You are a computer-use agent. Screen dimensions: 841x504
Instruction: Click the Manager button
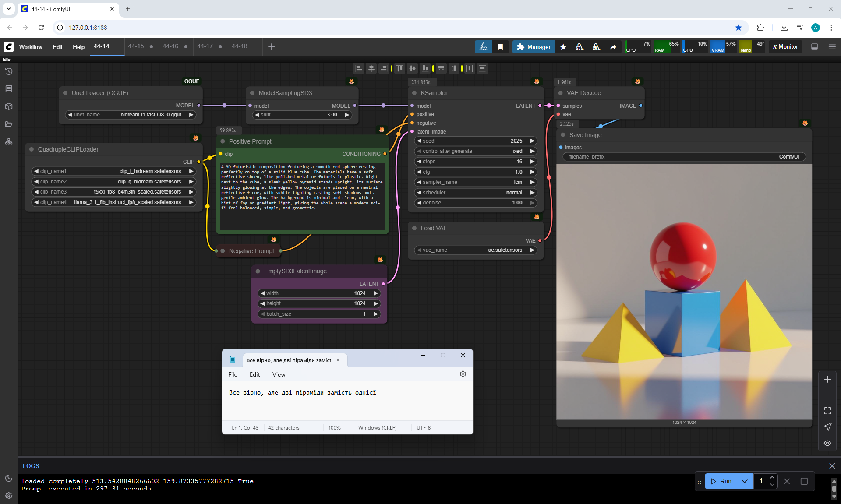(x=534, y=47)
